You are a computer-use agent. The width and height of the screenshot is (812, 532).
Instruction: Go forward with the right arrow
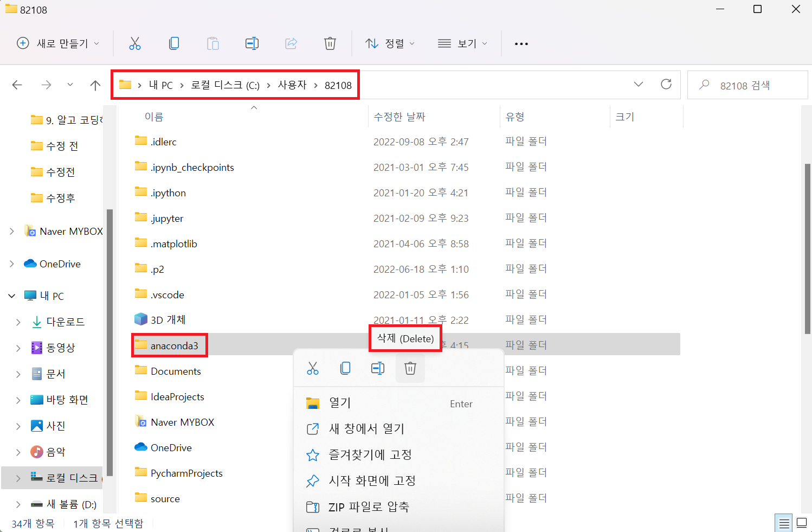(47, 85)
